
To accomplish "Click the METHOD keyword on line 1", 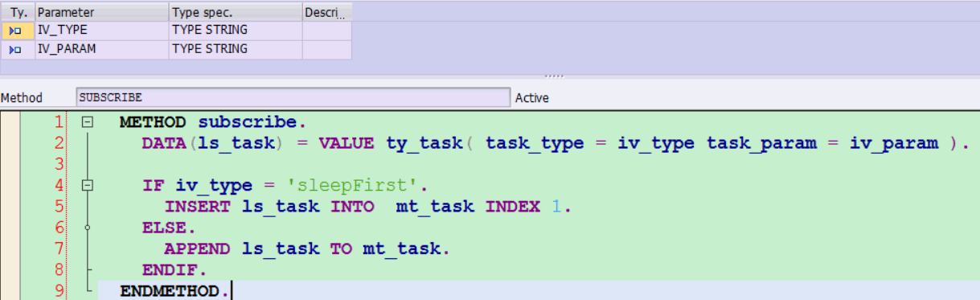I will point(153,123).
